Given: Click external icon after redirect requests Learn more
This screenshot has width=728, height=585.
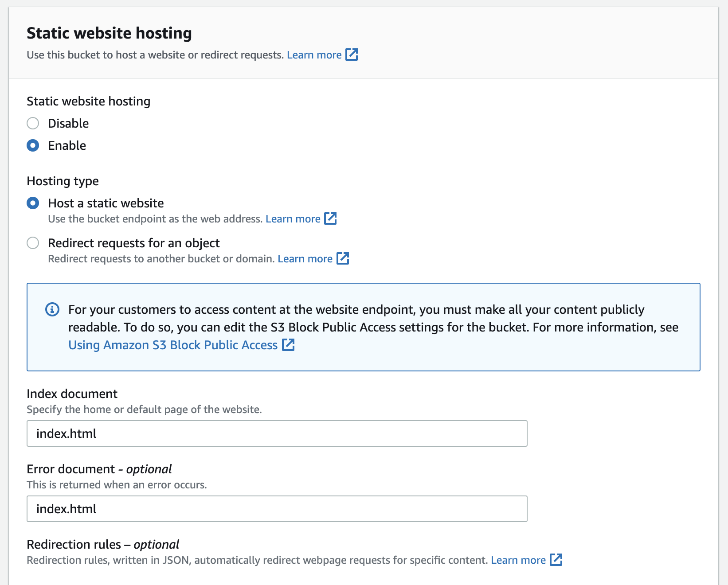Looking at the screenshot, I should coord(343,258).
